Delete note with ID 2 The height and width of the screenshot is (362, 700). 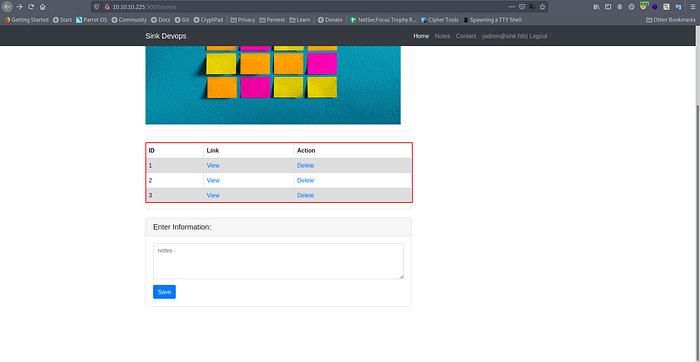point(305,180)
